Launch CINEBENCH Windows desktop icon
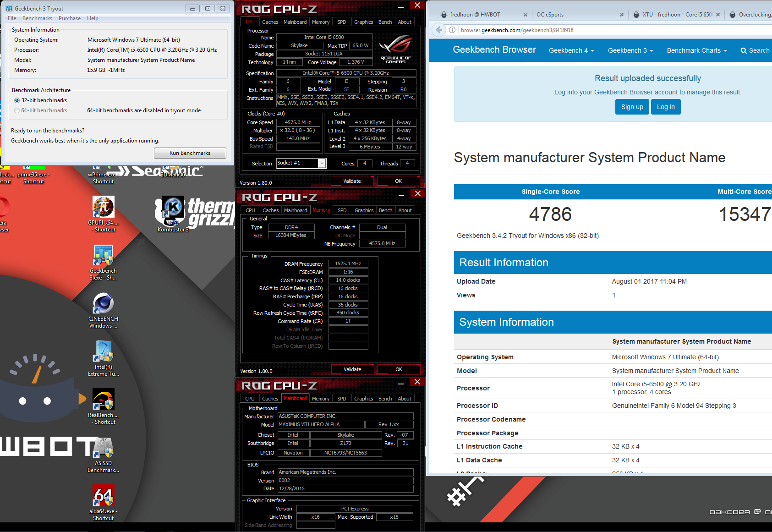This screenshot has width=772, height=532. pyautogui.click(x=104, y=310)
